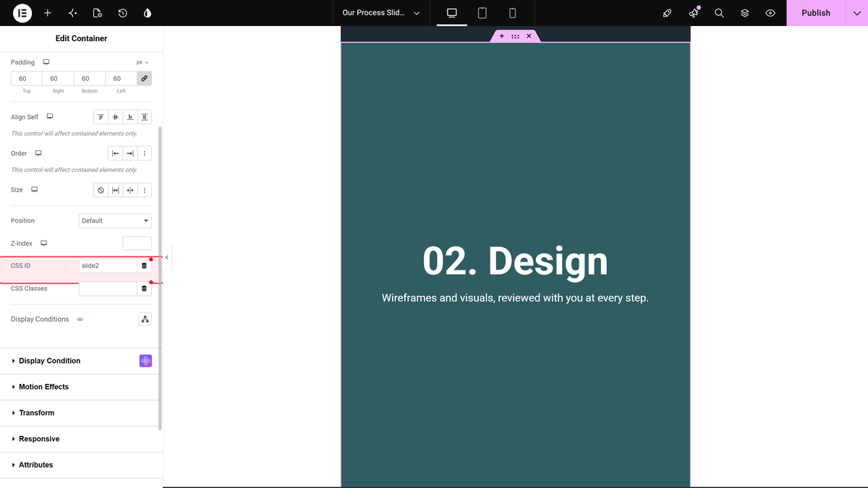Add a new element with plus icon

pyautogui.click(x=48, y=13)
